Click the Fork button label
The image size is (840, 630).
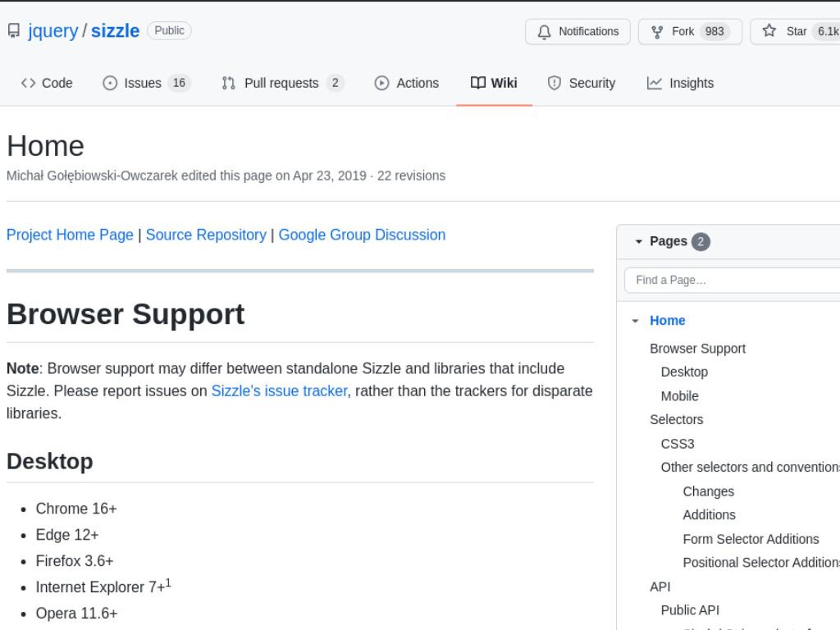click(x=682, y=32)
